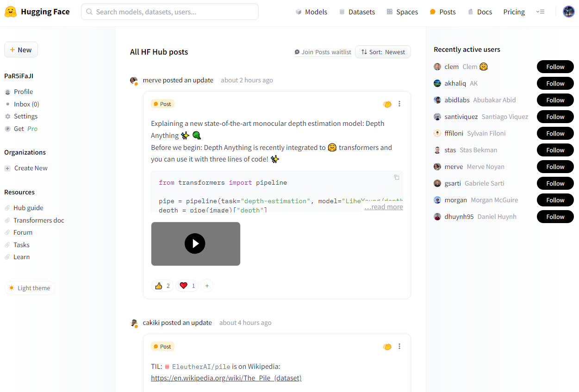Open three-dot menu on cakiki's post

pyautogui.click(x=399, y=347)
